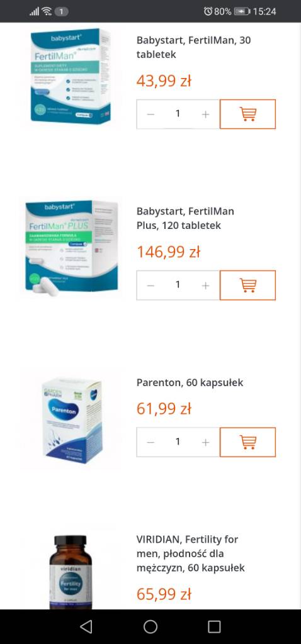
Task: View FertilMan Plus box image
Action: pyautogui.click(x=72, y=247)
